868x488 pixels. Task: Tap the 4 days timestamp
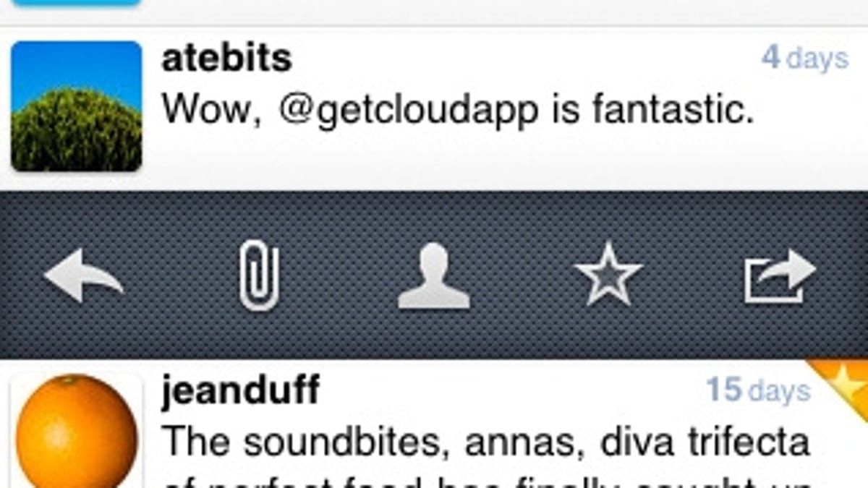pyautogui.click(x=805, y=58)
